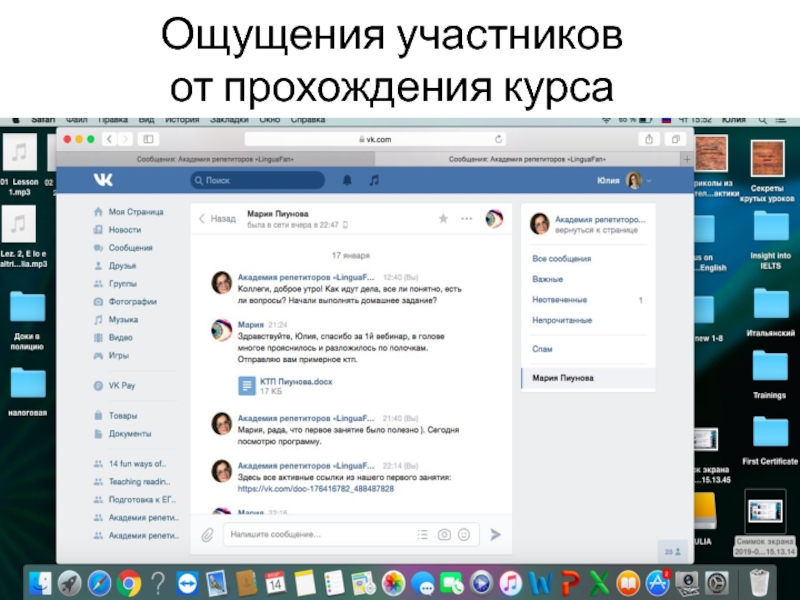
Task: Click the Поиск search field
Action: coord(258,180)
